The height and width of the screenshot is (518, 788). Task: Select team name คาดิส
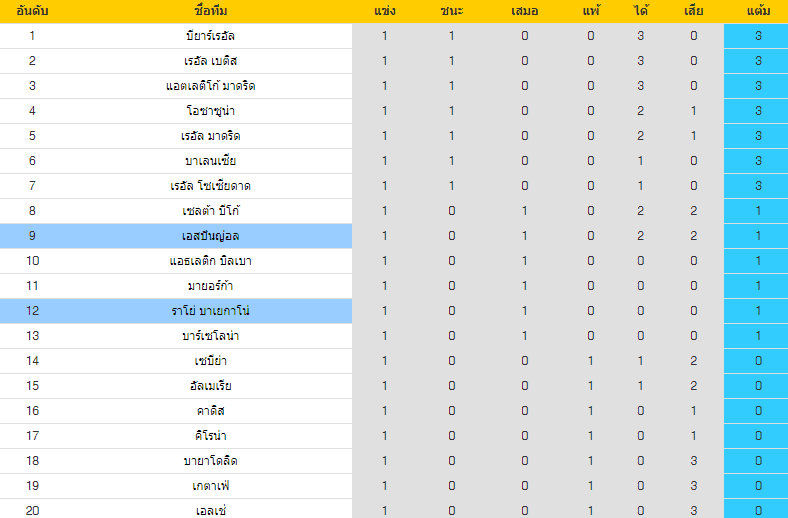pyautogui.click(x=211, y=411)
